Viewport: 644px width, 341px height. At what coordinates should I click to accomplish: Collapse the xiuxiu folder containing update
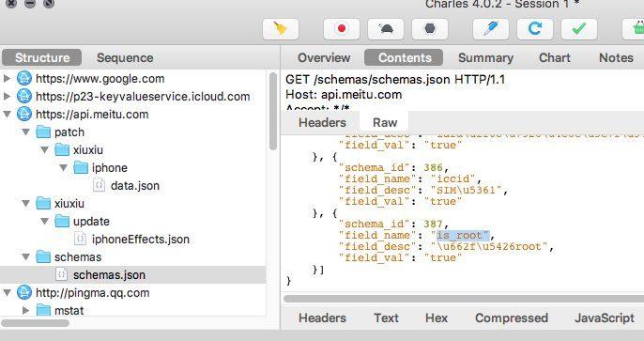tap(25, 203)
